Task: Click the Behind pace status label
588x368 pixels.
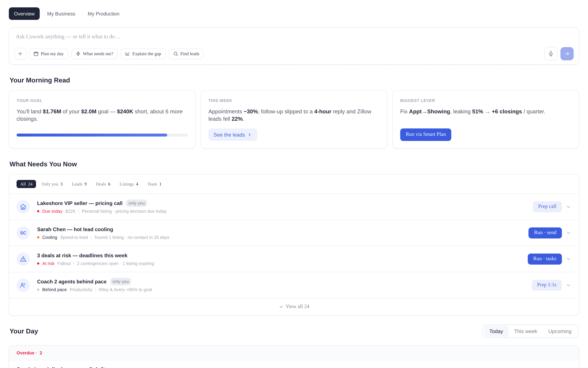Action: (x=54, y=290)
